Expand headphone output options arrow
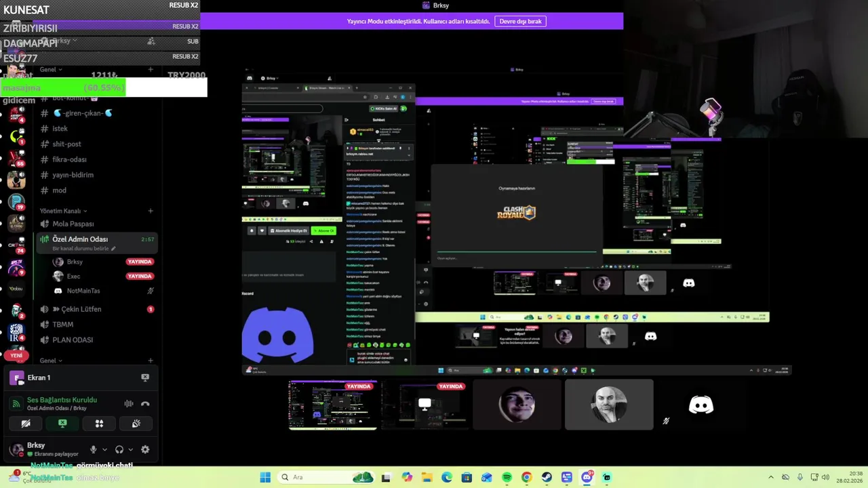Viewport: 868px width, 488px height. coord(130,449)
